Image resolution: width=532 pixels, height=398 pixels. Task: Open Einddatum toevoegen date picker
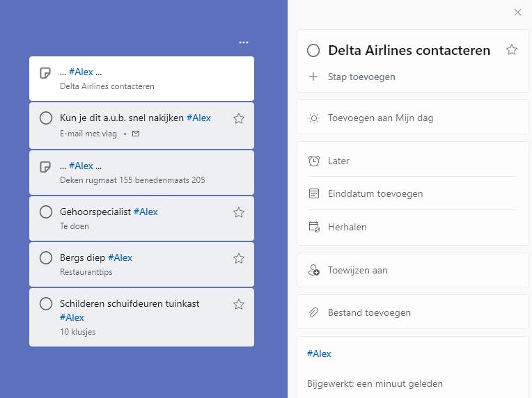tap(375, 193)
